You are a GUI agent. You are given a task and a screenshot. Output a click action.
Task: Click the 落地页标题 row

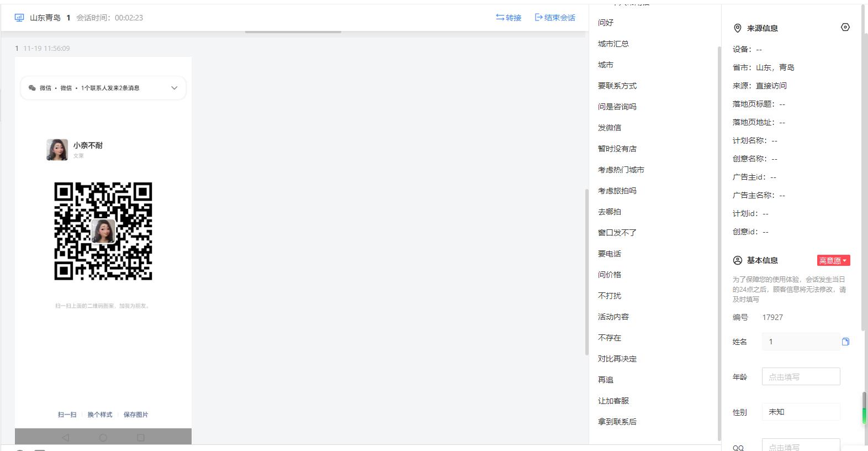point(759,104)
